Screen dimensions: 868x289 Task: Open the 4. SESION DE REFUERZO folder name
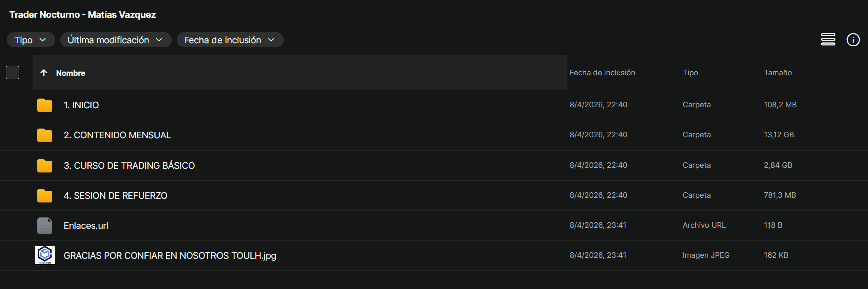[115, 196]
